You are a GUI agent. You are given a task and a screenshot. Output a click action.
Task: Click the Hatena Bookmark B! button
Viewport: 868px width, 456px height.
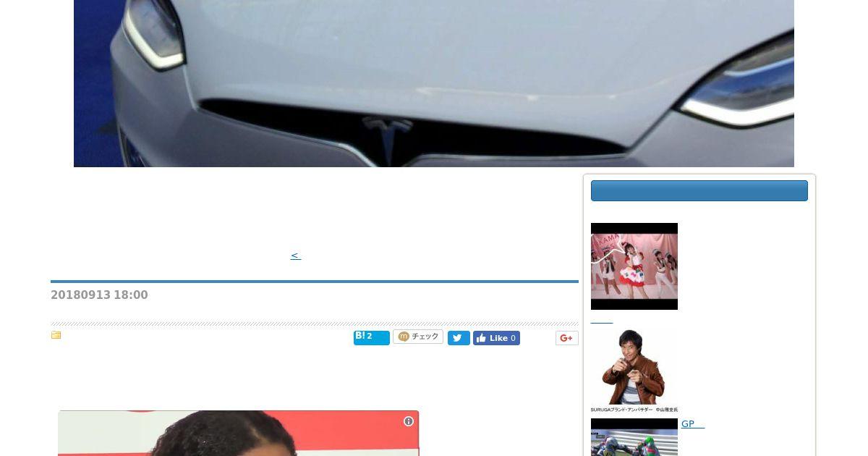371,337
